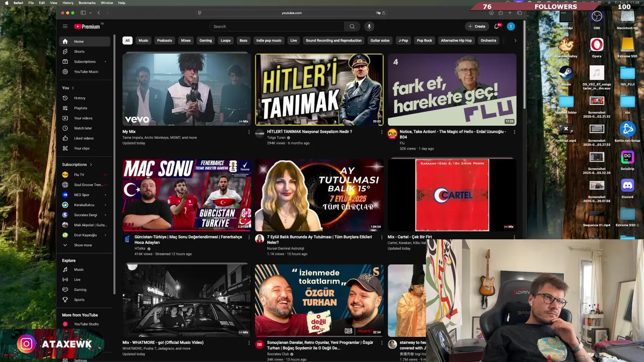Open options for 7 Eylül Balık video

pyautogui.click(x=381, y=237)
